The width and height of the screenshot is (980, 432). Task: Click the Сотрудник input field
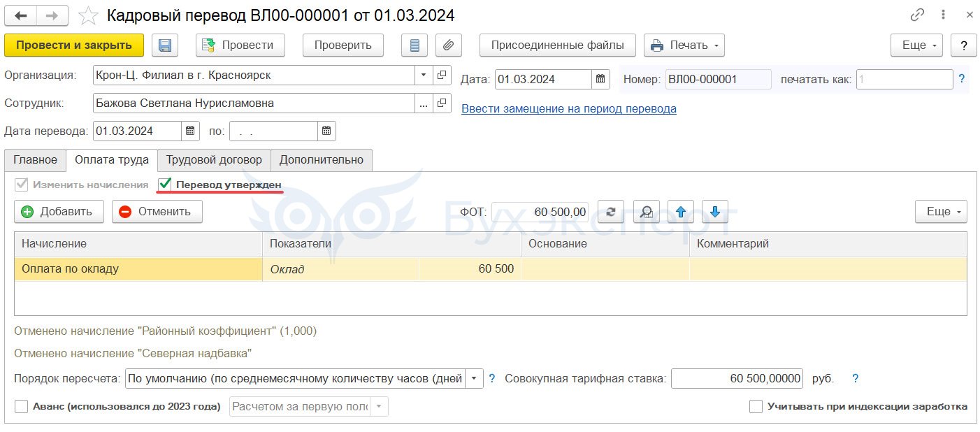[x=254, y=103]
